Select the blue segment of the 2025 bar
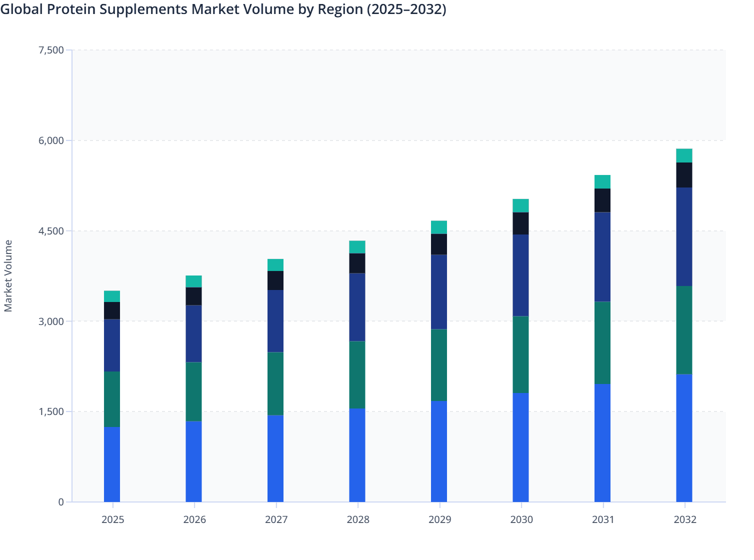The image size is (754, 560). coord(112,465)
